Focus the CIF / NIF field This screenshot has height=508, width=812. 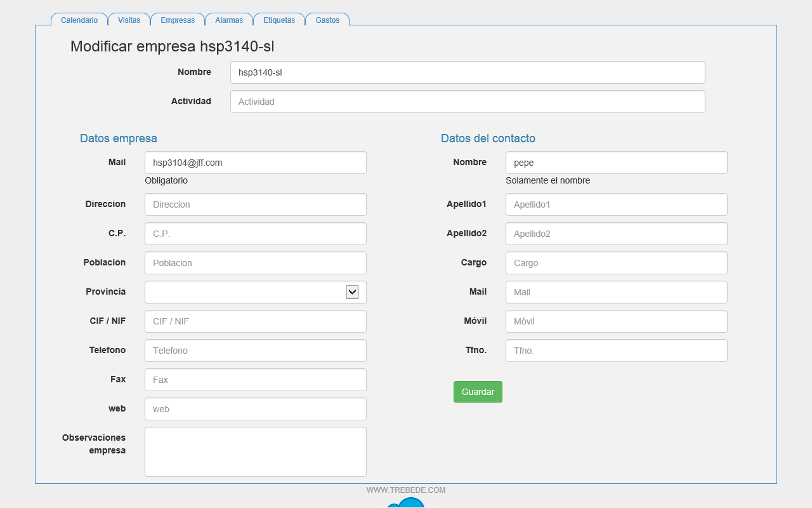coord(256,321)
